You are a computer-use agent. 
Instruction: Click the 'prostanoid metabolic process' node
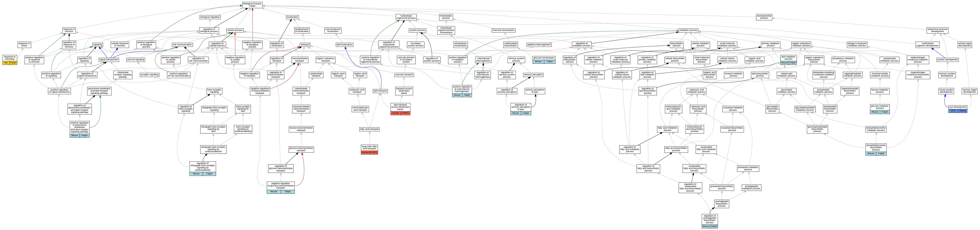pos(748,168)
